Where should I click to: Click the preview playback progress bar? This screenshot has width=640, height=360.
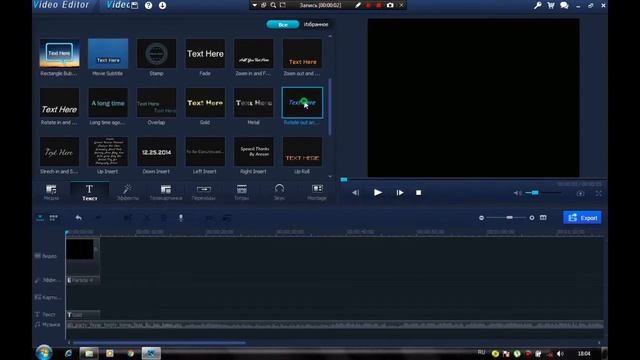473,180
